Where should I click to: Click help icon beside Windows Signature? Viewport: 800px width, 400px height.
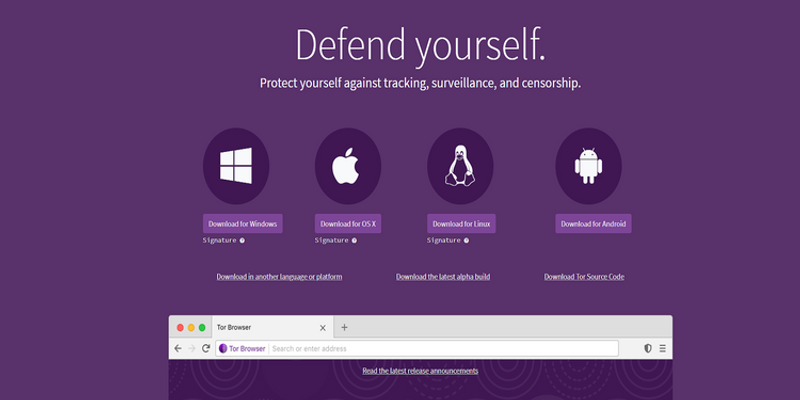pyautogui.click(x=242, y=240)
